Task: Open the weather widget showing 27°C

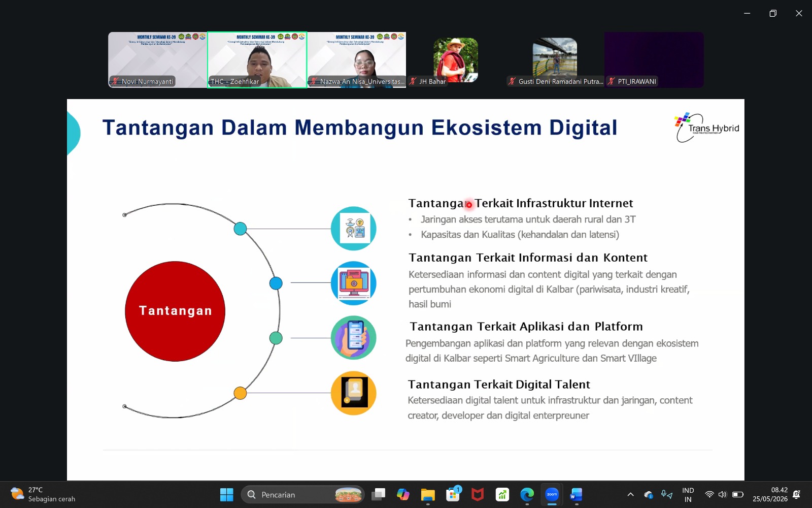Action: 43,494
